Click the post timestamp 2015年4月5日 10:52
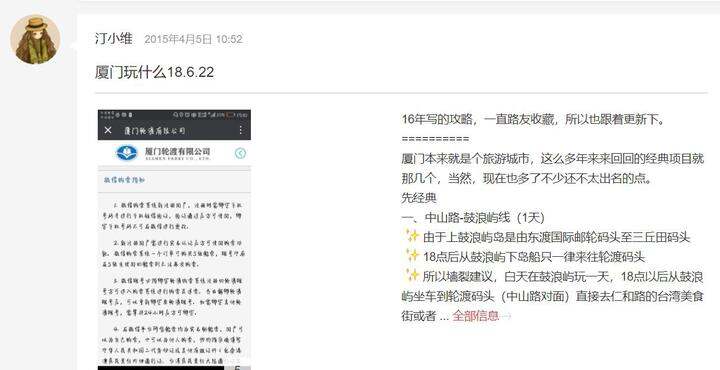 point(193,39)
